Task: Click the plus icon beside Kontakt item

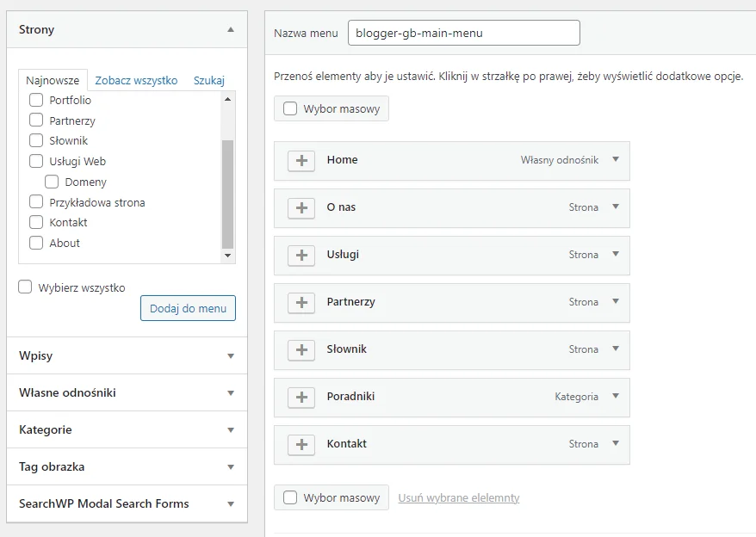Action: coord(301,445)
